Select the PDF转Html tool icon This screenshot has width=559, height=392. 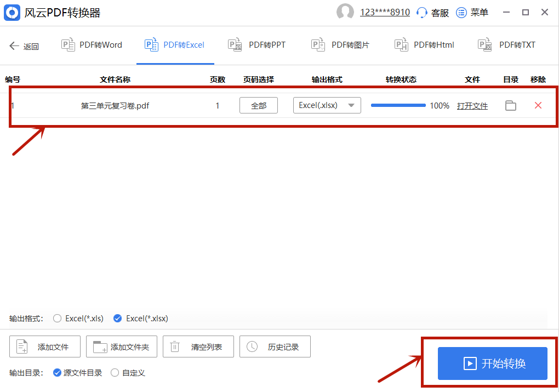coord(401,45)
